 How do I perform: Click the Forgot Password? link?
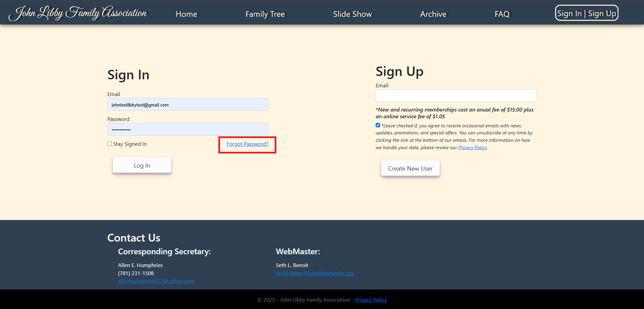point(248,144)
